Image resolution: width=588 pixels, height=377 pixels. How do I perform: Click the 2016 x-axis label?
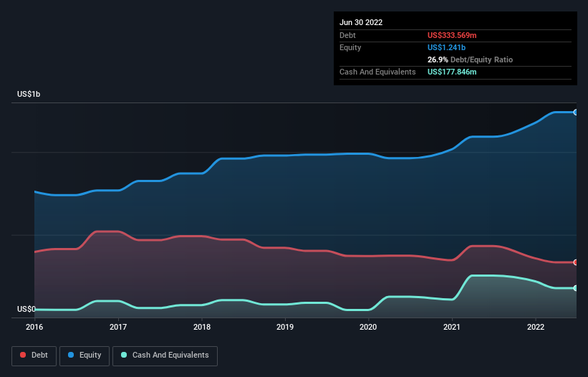(x=34, y=327)
